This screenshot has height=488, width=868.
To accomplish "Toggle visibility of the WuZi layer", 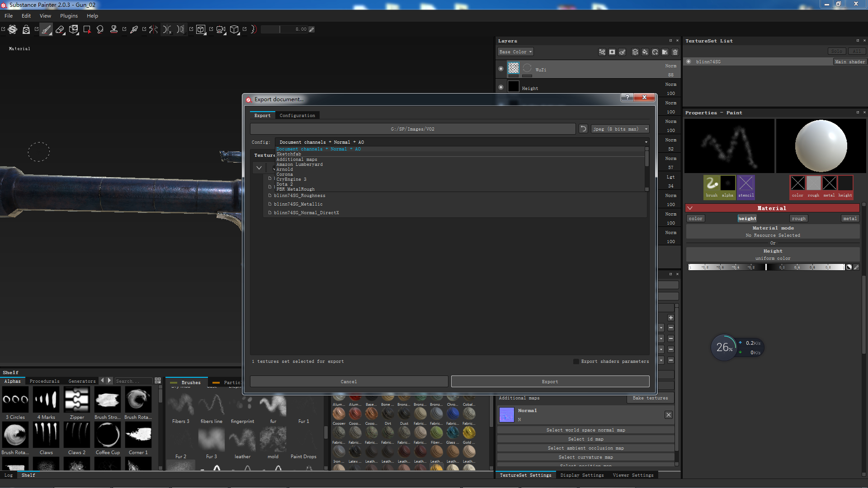I will point(501,69).
